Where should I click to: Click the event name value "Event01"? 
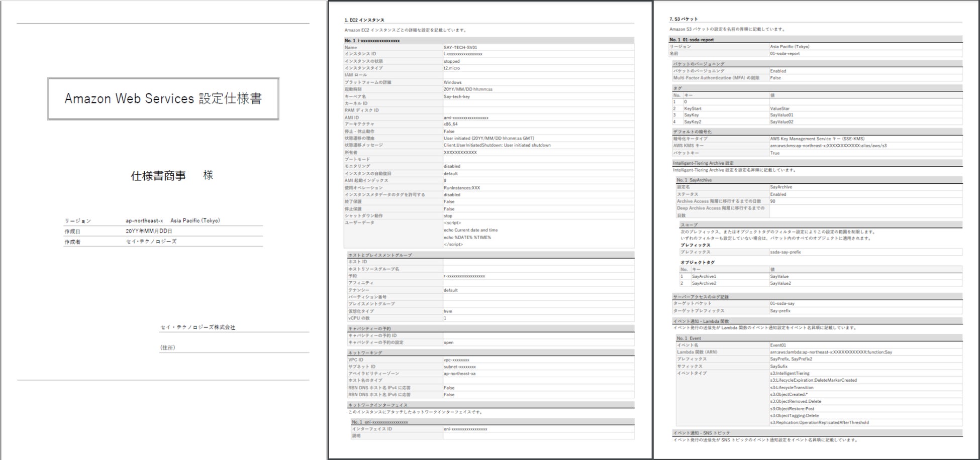pos(778,346)
